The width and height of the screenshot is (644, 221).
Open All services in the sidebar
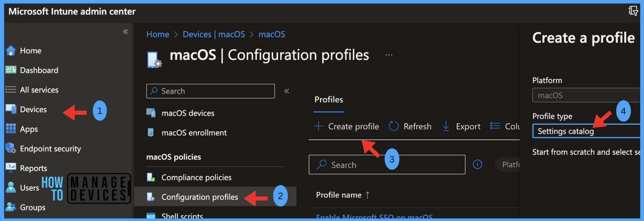click(39, 90)
